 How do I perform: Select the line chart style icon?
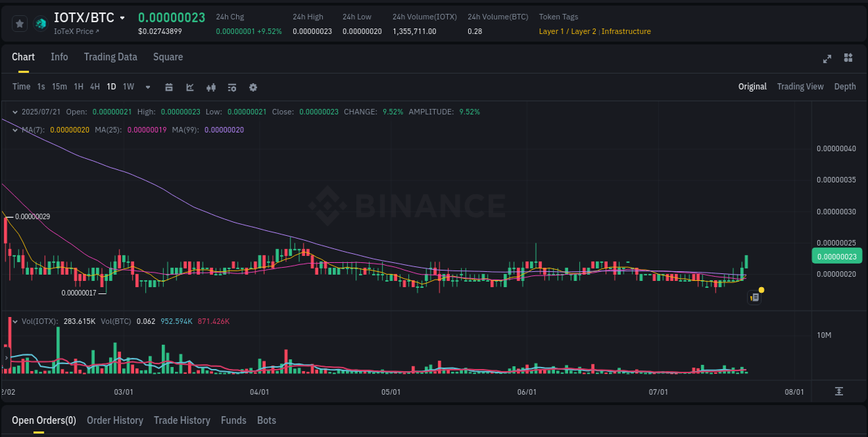190,87
